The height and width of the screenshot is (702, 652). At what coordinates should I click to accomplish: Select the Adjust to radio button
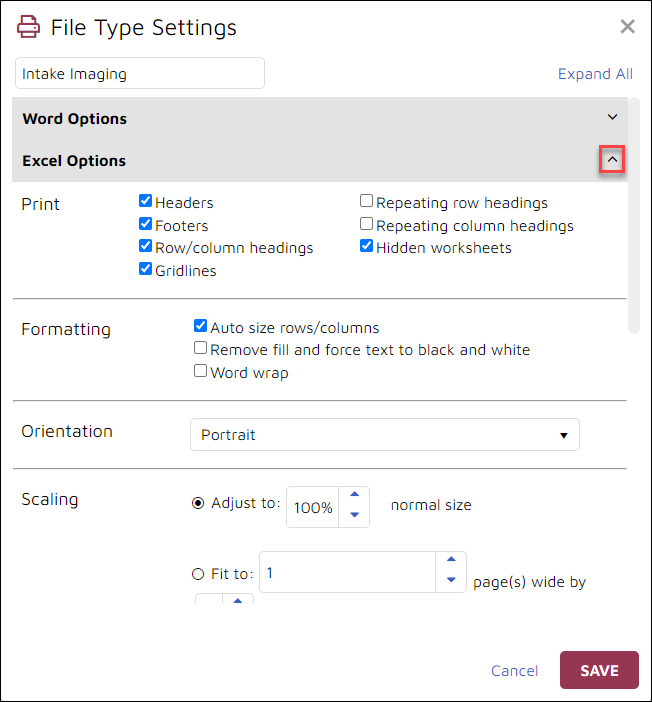(198, 503)
